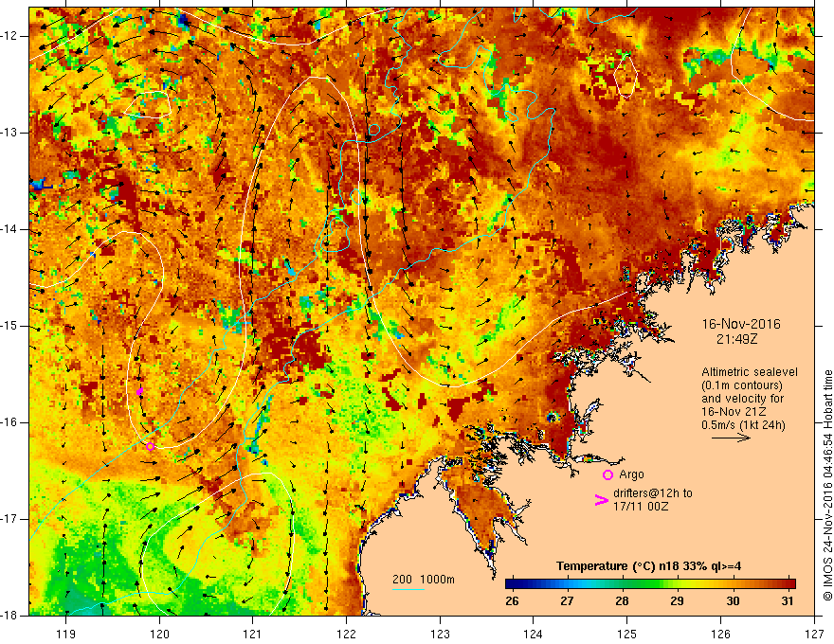Click the magenta Argo circle in the legend
The width and height of the screenshot is (834, 644).
[607, 474]
